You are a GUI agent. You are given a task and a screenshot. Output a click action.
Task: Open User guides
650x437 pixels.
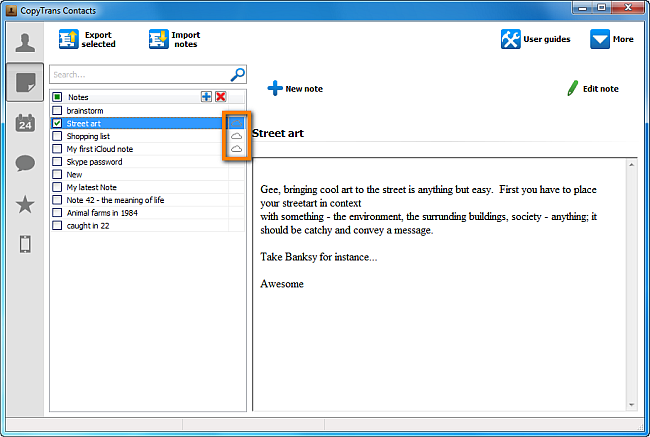(536, 39)
